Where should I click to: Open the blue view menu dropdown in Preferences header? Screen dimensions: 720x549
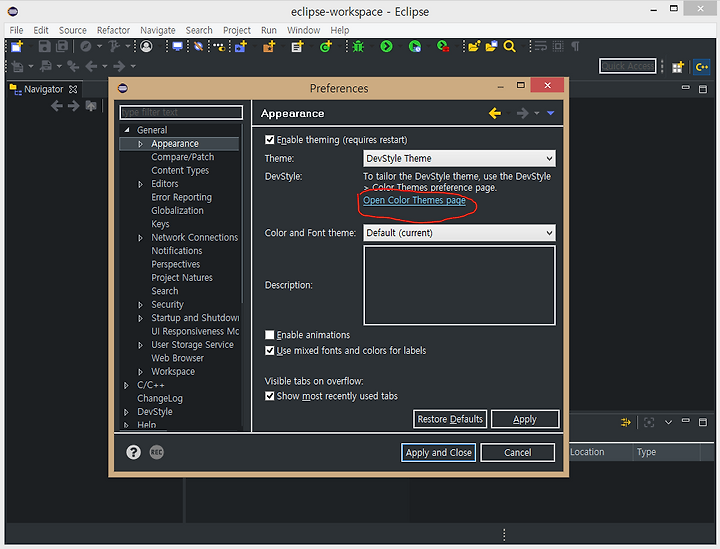tap(551, 113)
